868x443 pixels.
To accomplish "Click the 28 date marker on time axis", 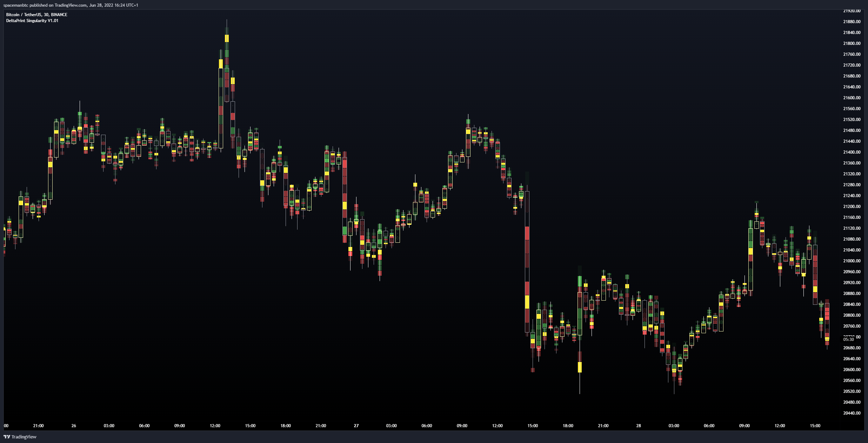I will point(639,426).
